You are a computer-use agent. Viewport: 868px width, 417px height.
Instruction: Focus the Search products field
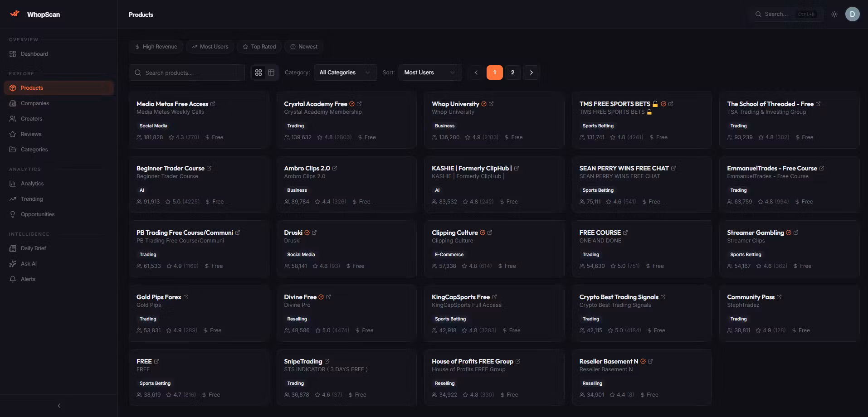187,73
